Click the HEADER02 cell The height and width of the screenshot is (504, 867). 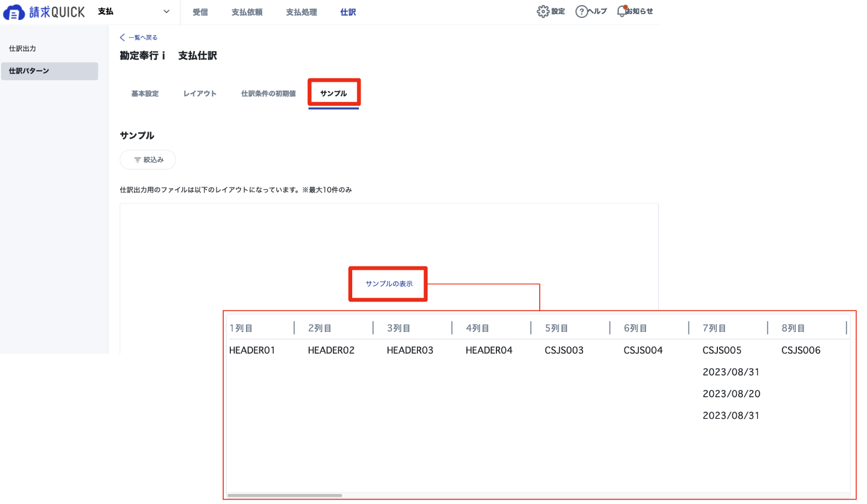pos(331,350)
